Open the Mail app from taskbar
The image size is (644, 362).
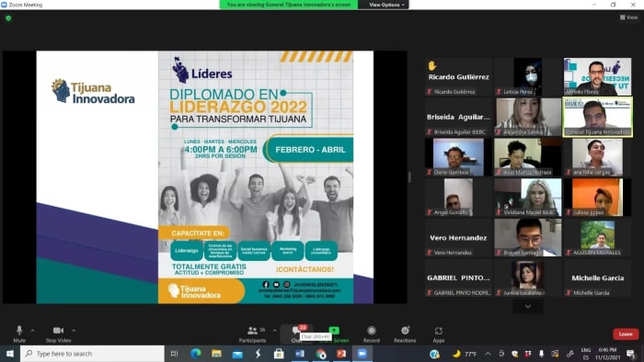point(237,354)
